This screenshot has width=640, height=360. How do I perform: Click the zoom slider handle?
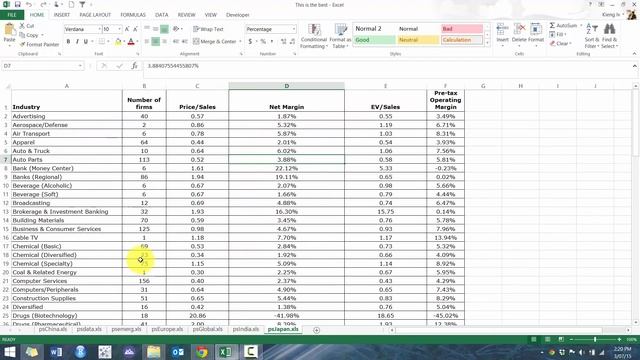(595, 340)
